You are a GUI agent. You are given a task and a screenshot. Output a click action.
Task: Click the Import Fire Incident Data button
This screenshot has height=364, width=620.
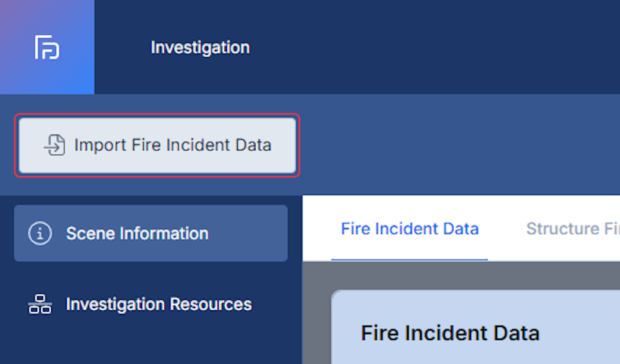157,145
